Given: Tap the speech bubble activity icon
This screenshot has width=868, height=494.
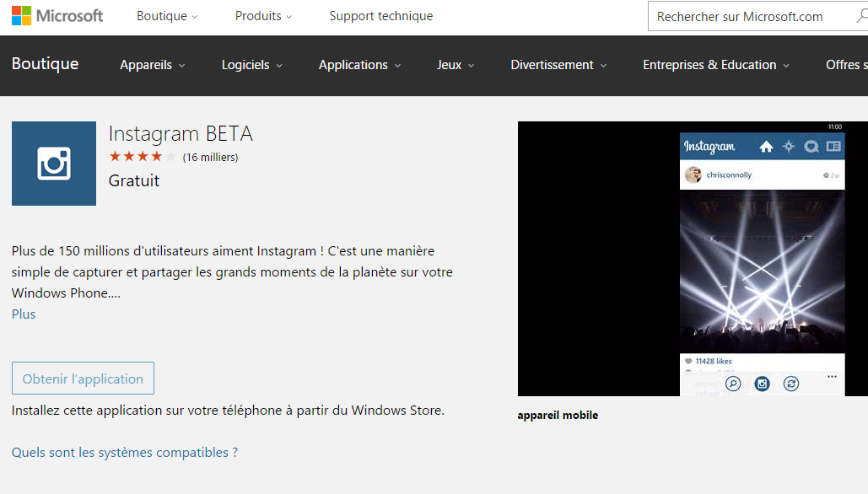Looking at the screenshot, I should 811,147.
